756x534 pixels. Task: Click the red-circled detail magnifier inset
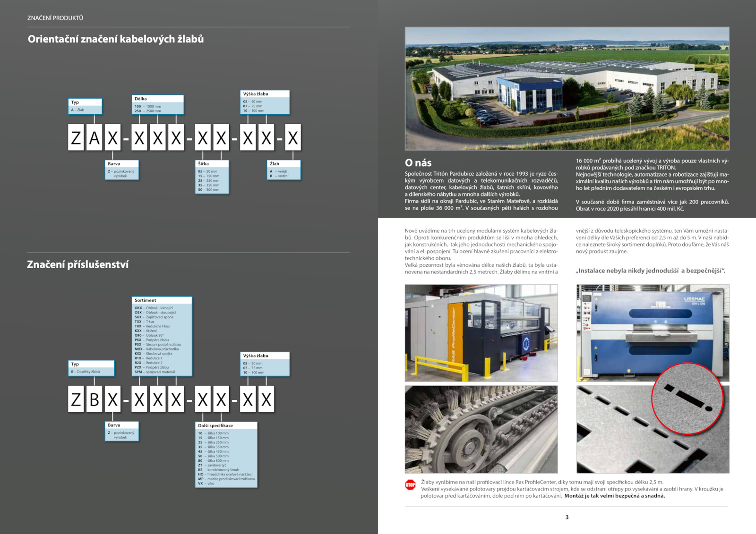(687, 399)
